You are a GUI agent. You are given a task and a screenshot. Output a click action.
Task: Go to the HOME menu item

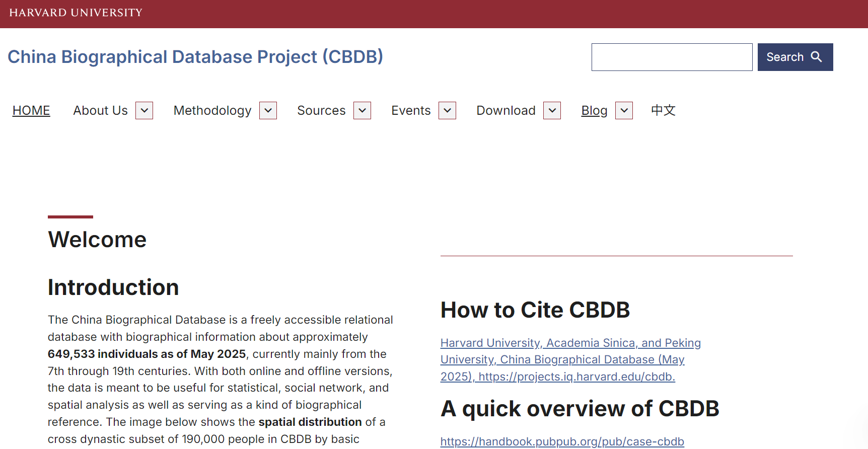(31, 111)
